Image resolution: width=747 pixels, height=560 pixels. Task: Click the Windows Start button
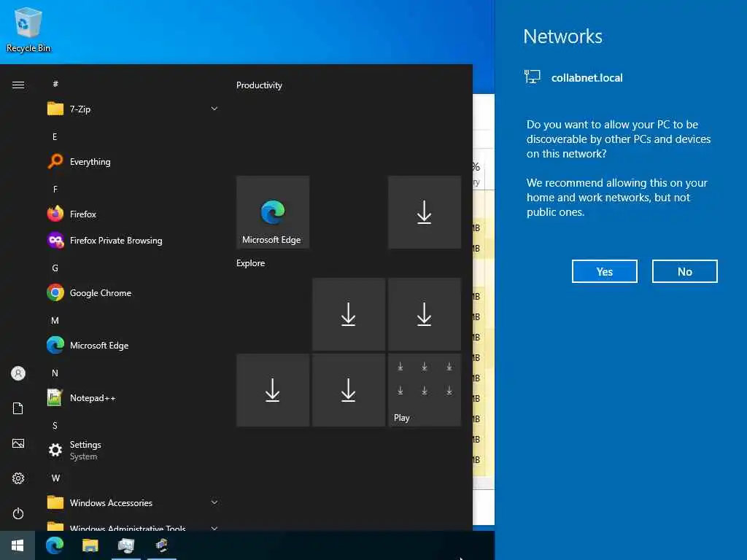click(x=18, y=545)
